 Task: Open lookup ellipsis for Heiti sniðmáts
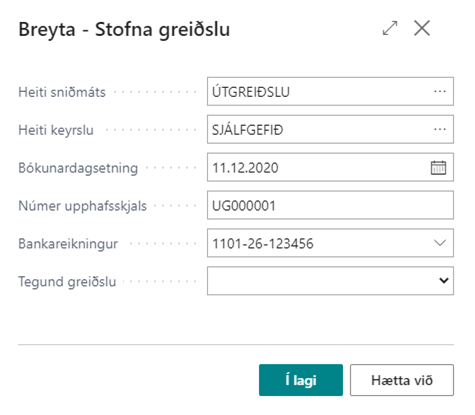[x=440, y=91]
